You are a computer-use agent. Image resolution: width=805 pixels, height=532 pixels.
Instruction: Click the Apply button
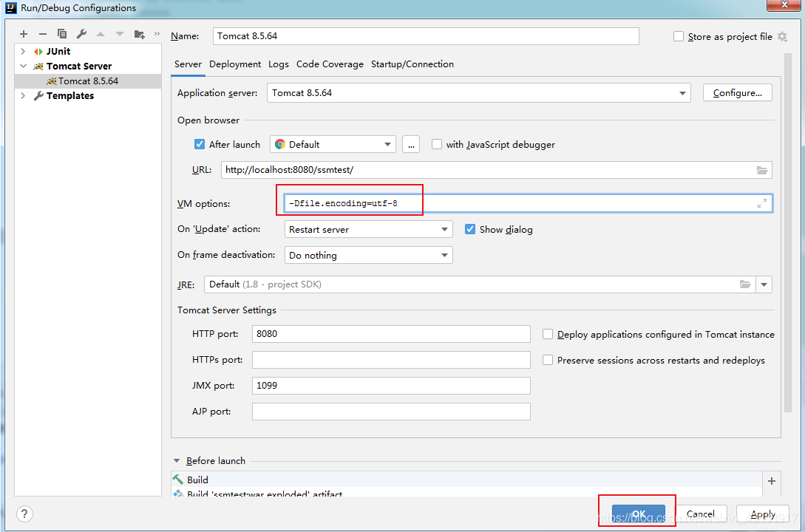pyautogui.click(x=763, y=514)
